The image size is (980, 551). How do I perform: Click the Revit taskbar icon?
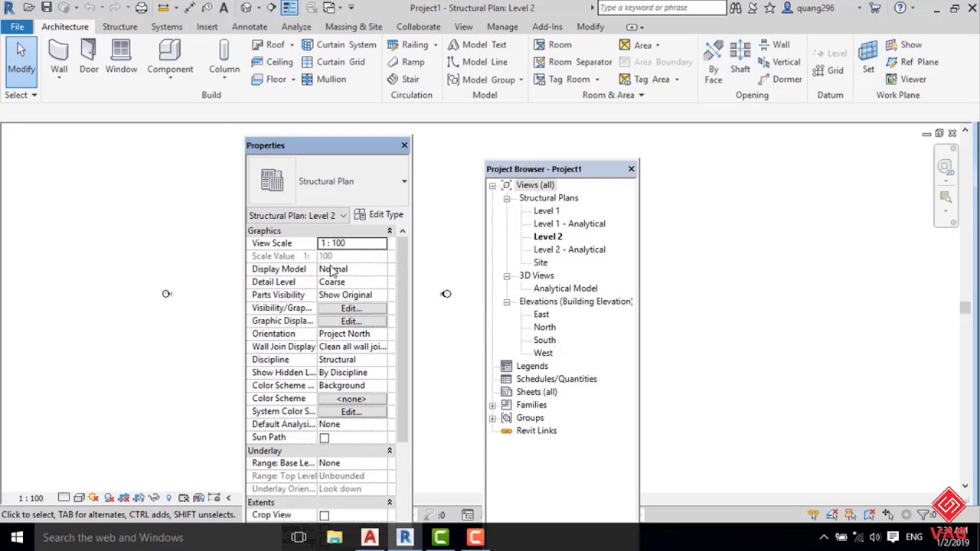coord(405,537)
